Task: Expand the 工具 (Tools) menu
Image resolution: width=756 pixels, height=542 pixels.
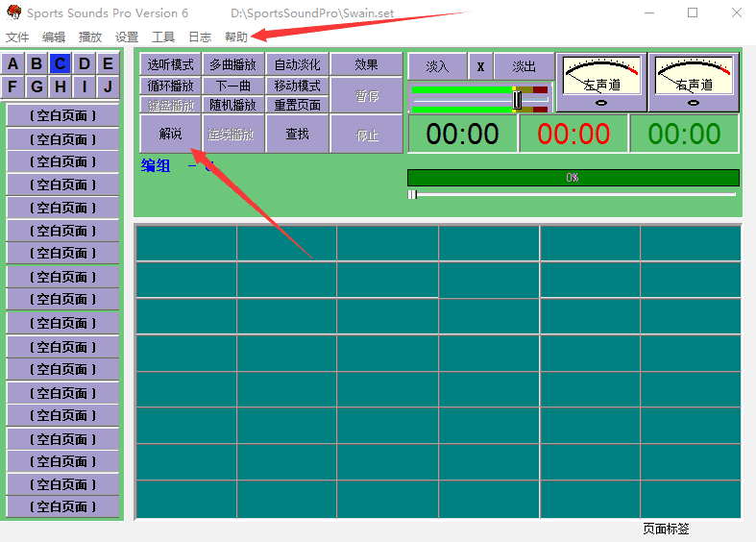Action: pos(163,37)
